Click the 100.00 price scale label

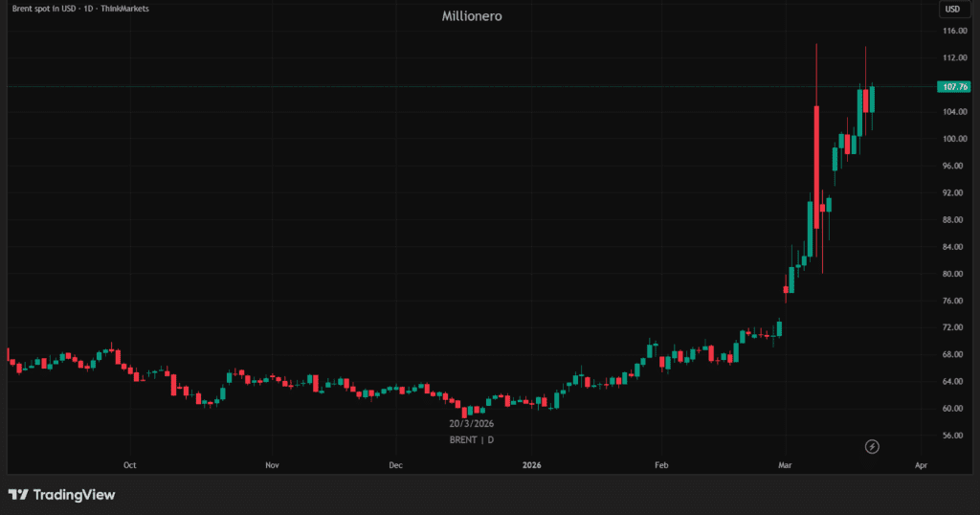coord(954,139)
